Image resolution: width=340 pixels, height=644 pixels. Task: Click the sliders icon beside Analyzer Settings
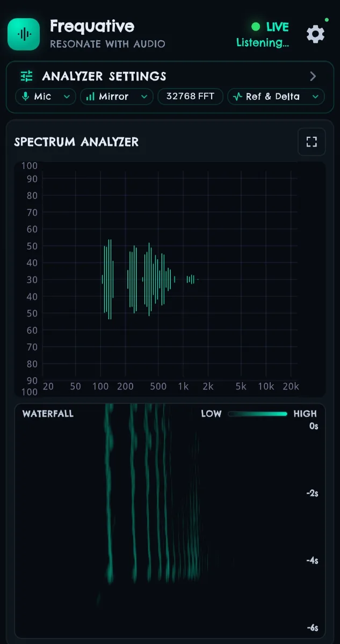coord(27,76)
